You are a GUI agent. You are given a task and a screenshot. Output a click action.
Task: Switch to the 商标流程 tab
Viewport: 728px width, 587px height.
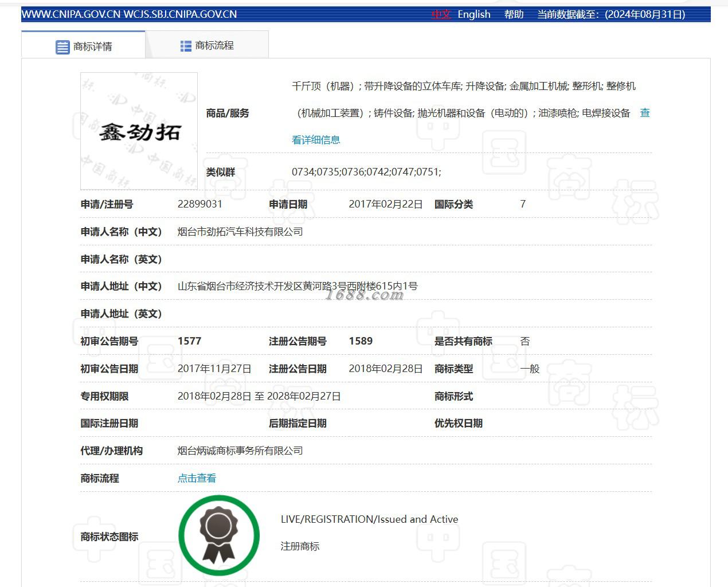point(207,45)
